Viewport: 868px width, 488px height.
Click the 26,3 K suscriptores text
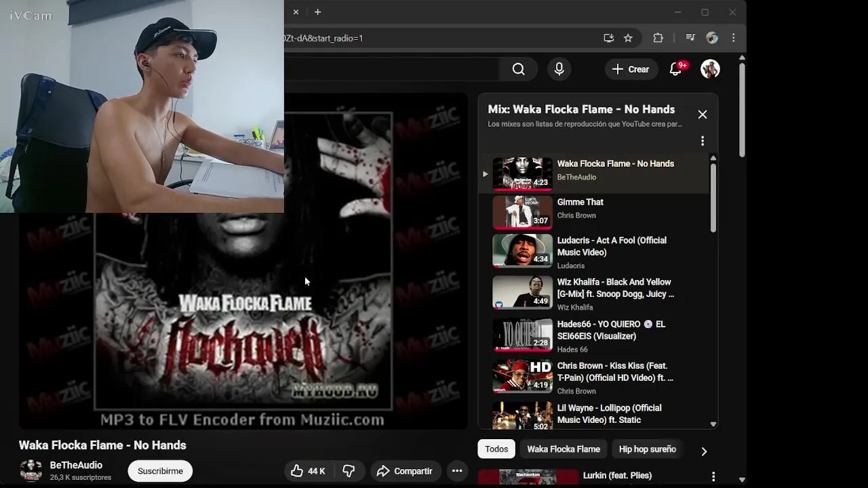click(x=81, y=478)
